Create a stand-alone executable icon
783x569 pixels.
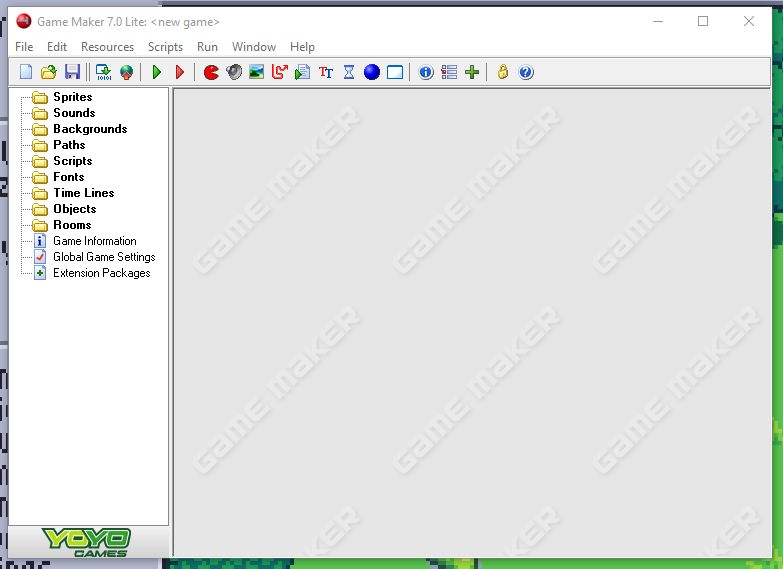(x=103, y=72)
